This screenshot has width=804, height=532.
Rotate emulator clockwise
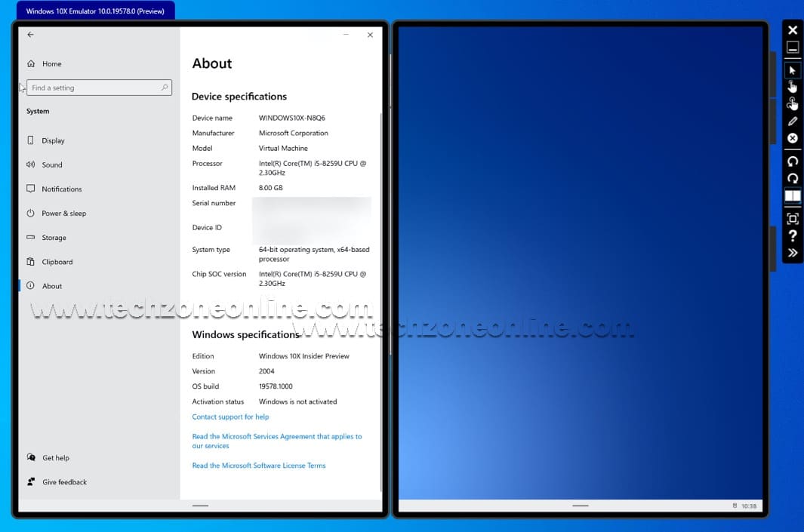[x=792, y=178]
